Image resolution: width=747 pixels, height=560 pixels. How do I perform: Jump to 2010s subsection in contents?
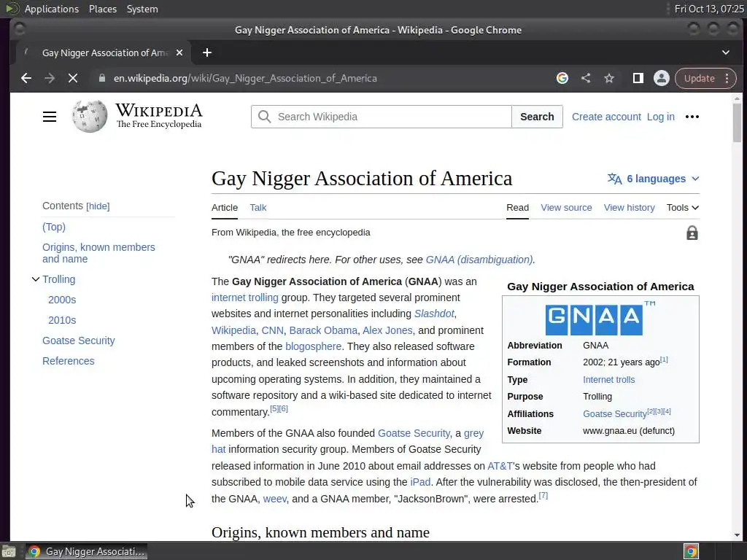pyautogui.click(x=62, y=321)
